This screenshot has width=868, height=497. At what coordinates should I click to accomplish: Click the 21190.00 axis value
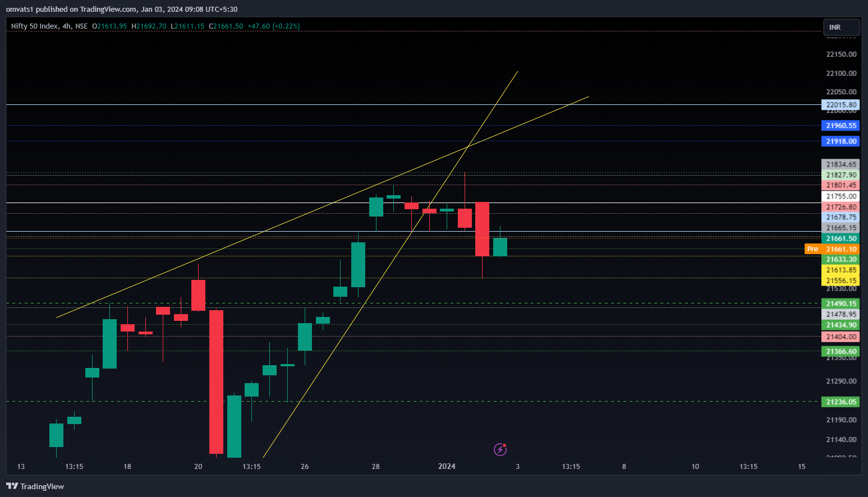pyautogui.click(x=841, y=420)
